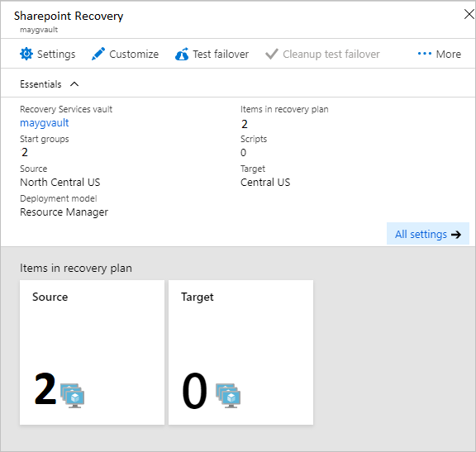Click the 'Start groups' label
476x452 pixels.
[x=45, y=139]
